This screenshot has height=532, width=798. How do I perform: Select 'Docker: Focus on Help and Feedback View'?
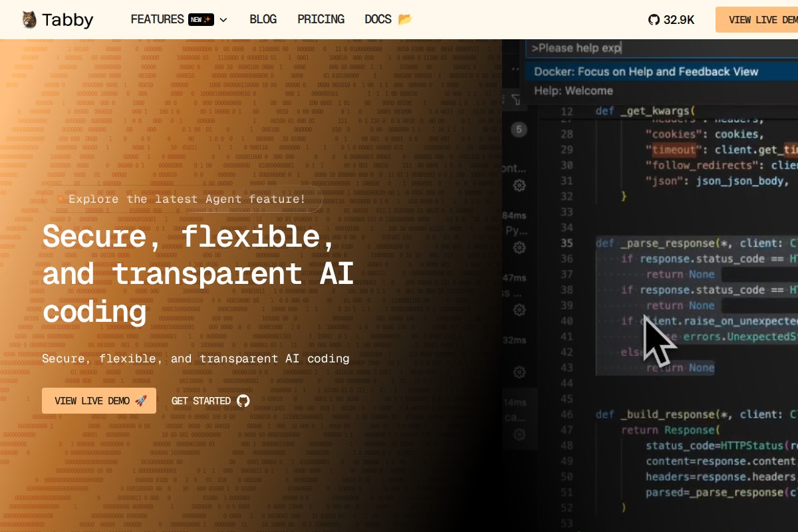(646, 72)
